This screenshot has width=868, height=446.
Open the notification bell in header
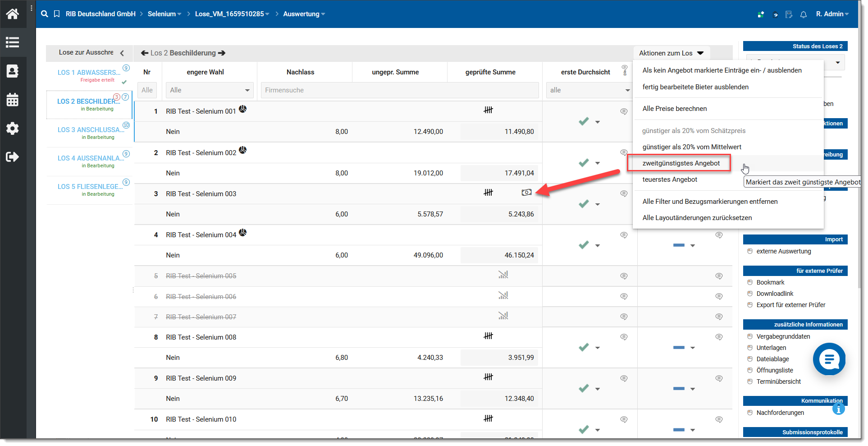[803, 14]
